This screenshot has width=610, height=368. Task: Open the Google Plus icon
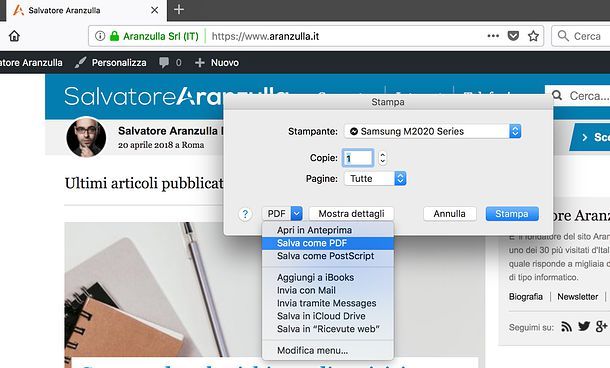601,326
